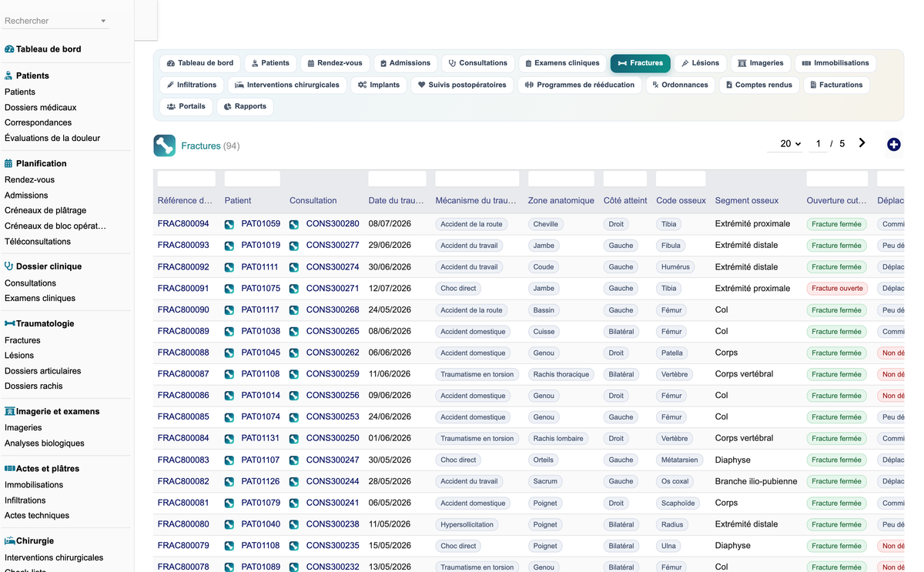Open consultation icon beside CONS300253
The width and height of the screenshot is (924, 572).
click(x=294, y=417)
